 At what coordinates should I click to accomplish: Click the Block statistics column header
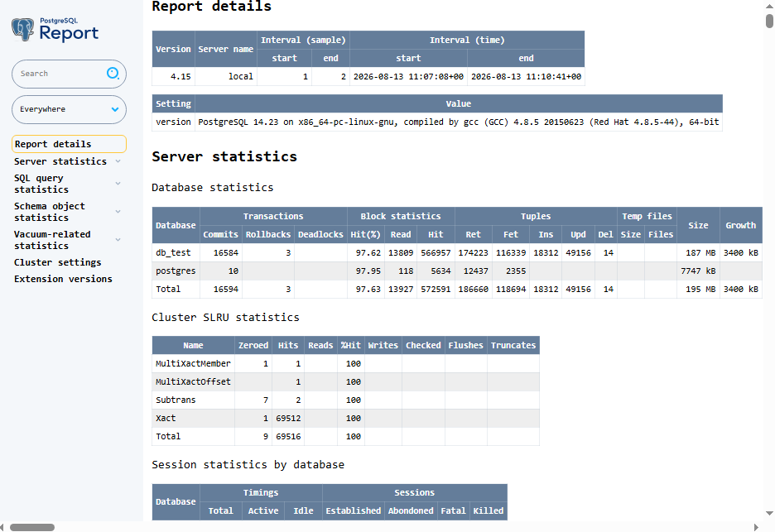pyautogui.click(x=401, y=216)
